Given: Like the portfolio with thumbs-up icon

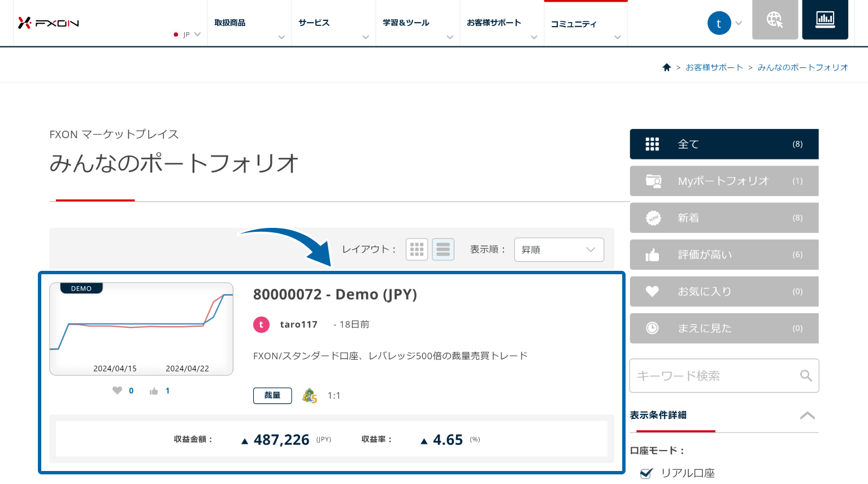Looking at the screenshot, I should coord(154,391).
